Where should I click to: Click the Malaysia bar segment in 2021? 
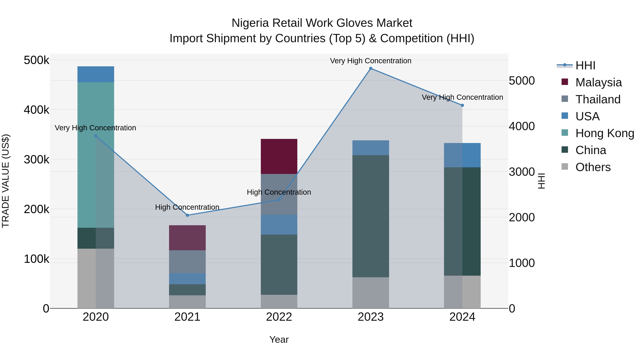click(x=187, y=238)
